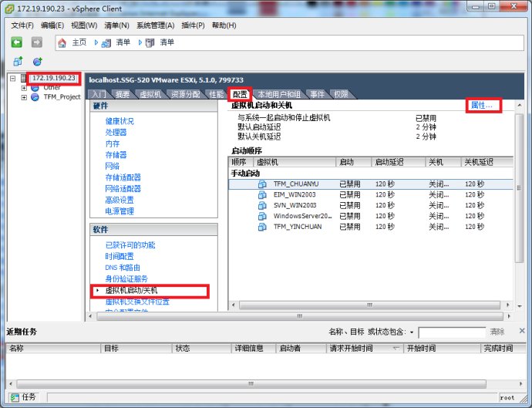Click the vSphere Client title bar logo
Viewport: 532px width, 408px height.
[x=9, y=8]
